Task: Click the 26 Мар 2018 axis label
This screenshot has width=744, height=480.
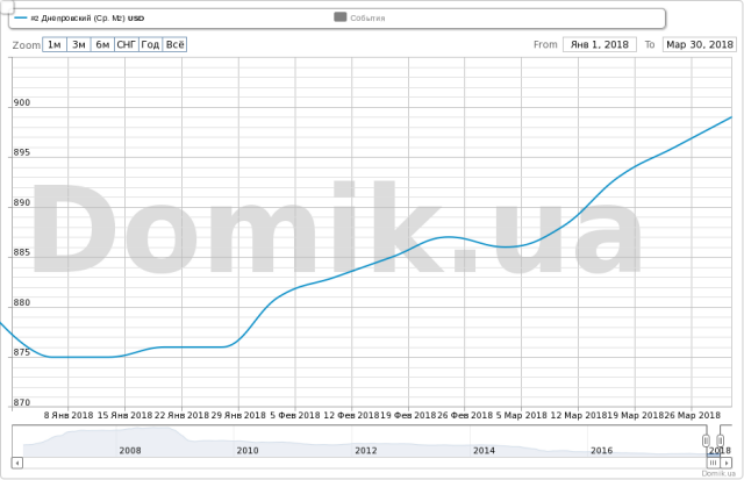Action: (692, 415)
